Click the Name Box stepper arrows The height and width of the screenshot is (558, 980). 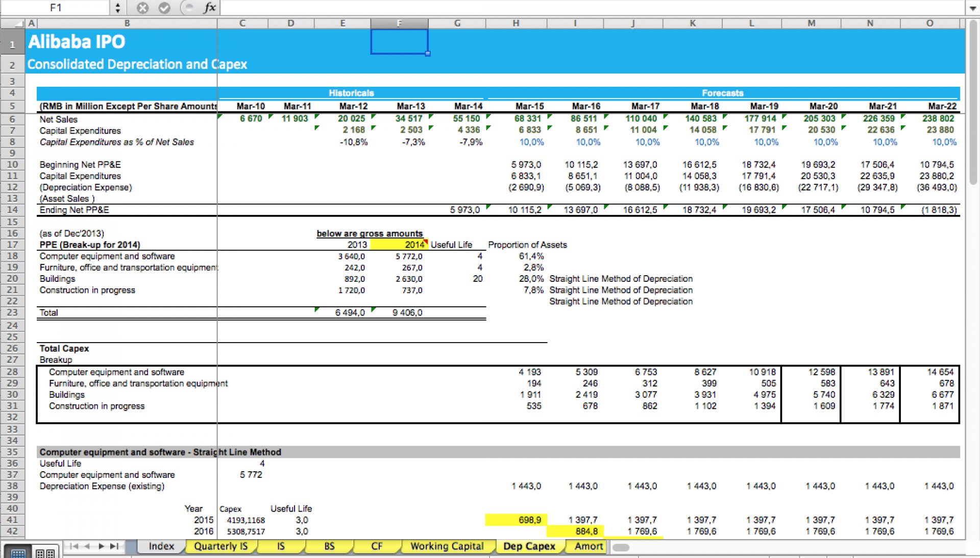[118, 8]
